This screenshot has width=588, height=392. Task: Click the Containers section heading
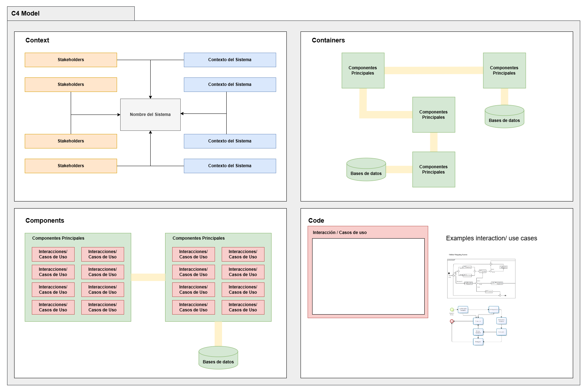(328, 40)
